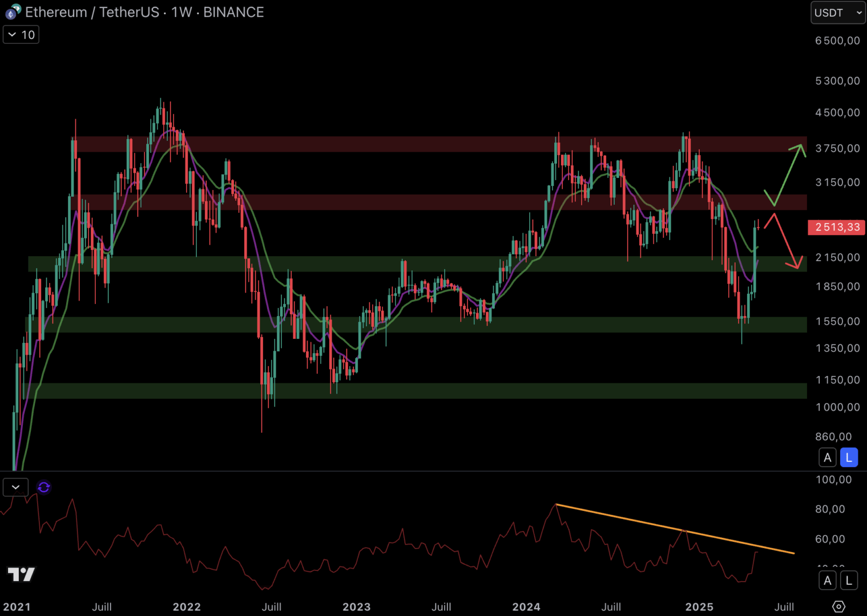Click the 2024 label on the time axis
Screen dimensions: 867x616
click(x=526, y=607)
